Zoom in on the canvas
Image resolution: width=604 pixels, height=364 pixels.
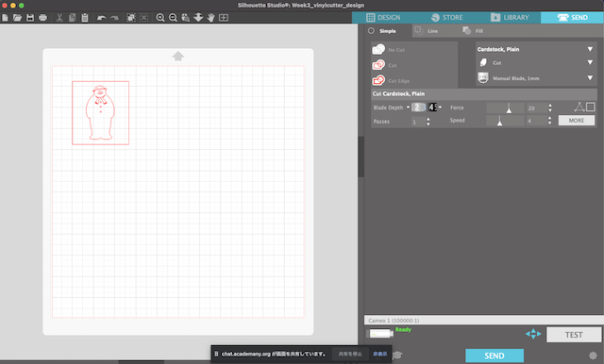tap(160, 18)
